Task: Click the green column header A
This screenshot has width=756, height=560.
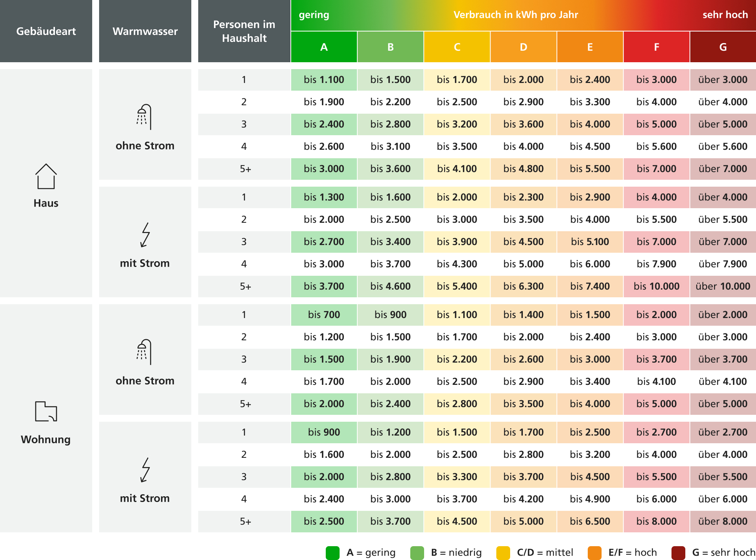Action: [x=324, y=47]
